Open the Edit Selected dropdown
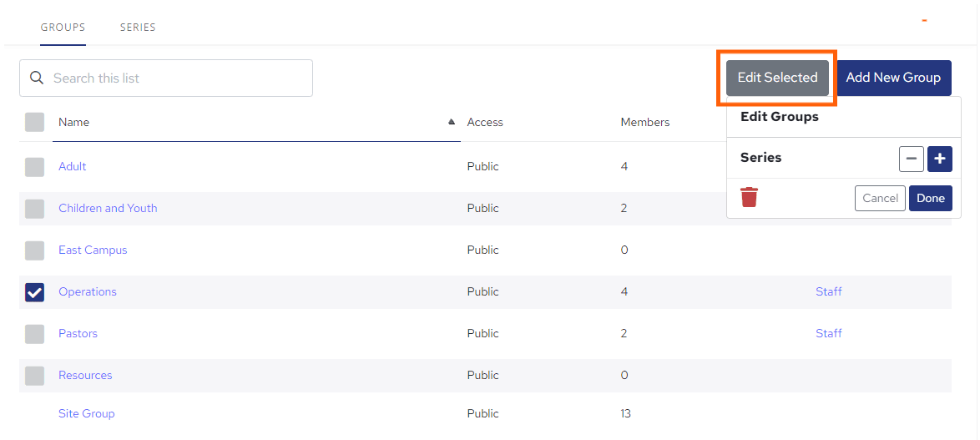 point(777,78)
